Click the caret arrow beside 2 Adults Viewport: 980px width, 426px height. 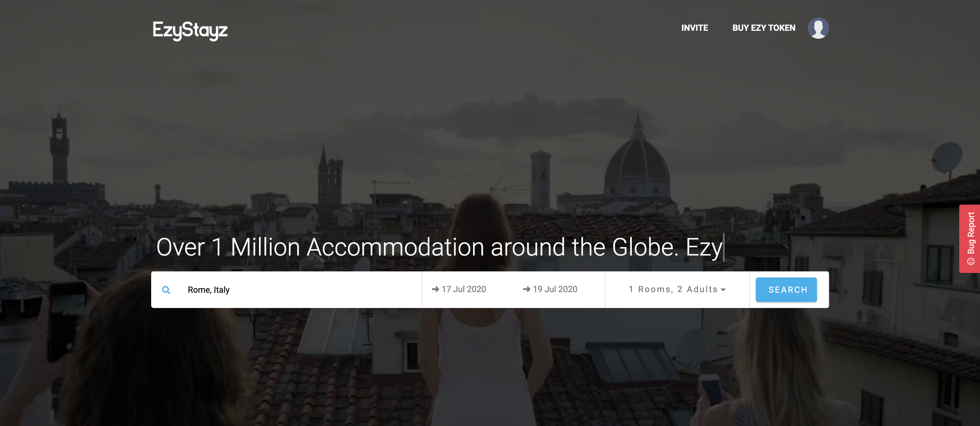click(723, 290)
